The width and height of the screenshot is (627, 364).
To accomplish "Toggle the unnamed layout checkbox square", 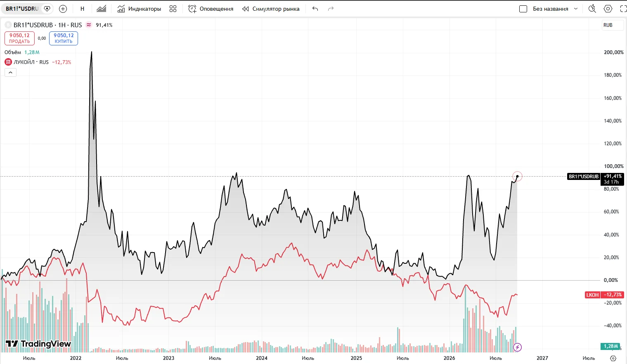I will 523,9.
